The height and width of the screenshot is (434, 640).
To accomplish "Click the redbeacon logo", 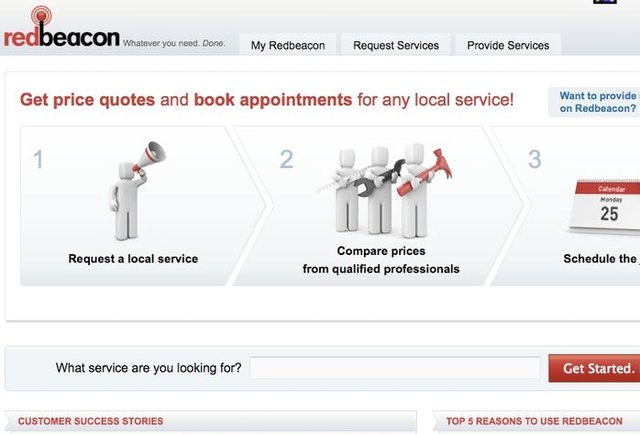I will [62, 28].
